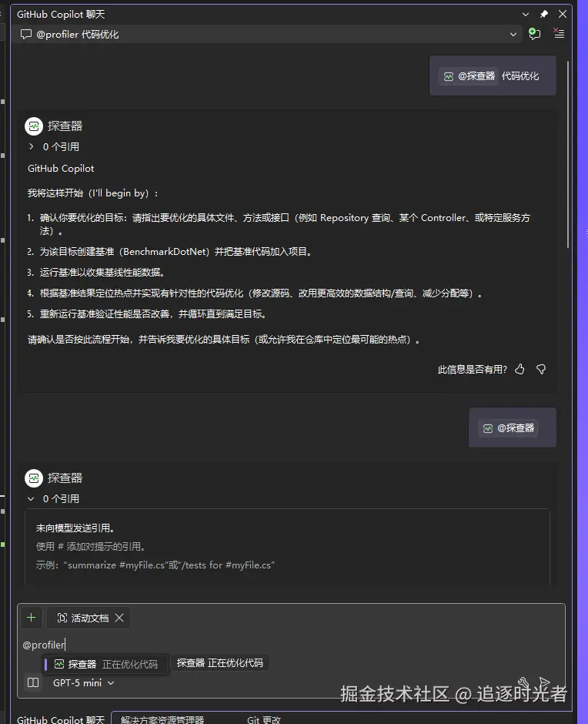This screenshot has width=588, height=724.
Task: Open the GPT-5 mini model dropdown
Action: click(x=84, y=683)
